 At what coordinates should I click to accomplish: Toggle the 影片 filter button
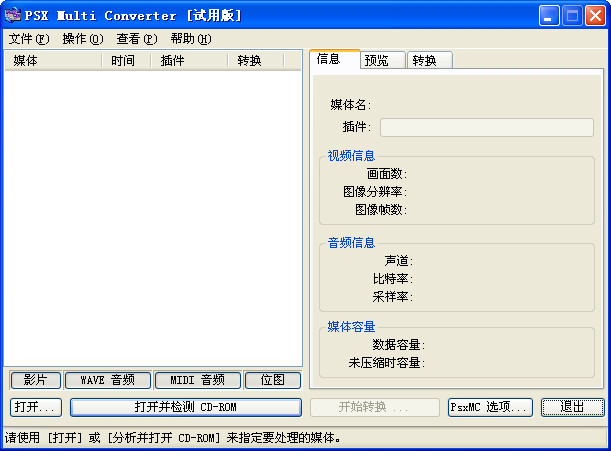pos(36,380)
